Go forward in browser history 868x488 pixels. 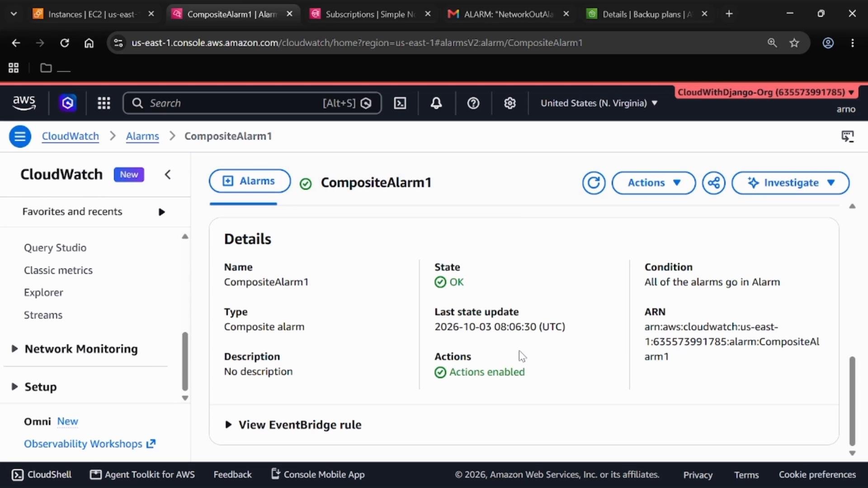(40, 43)
